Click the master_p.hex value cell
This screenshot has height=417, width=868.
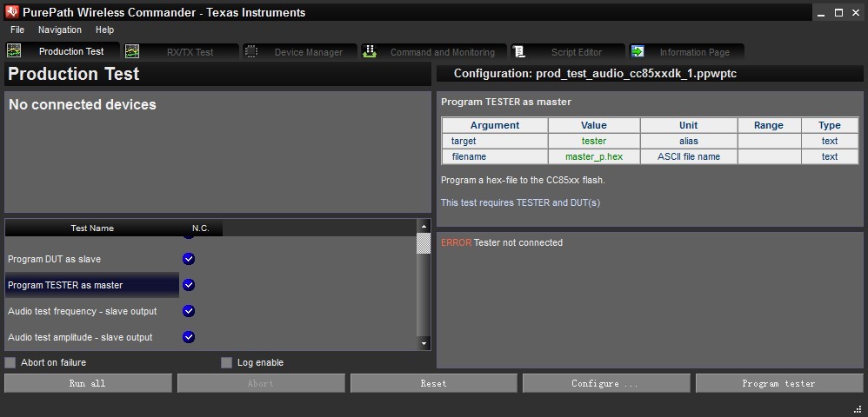tap(594, 156)
